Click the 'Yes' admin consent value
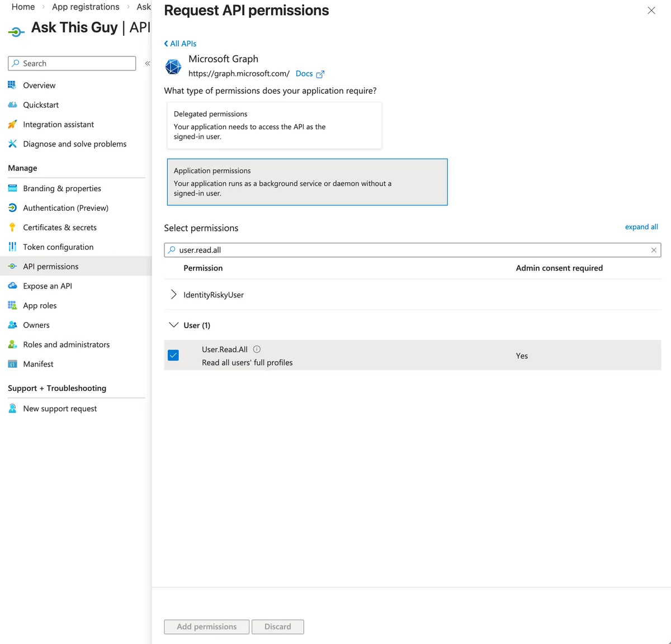Screen dimensions: 671x644 tap(522, 356)
